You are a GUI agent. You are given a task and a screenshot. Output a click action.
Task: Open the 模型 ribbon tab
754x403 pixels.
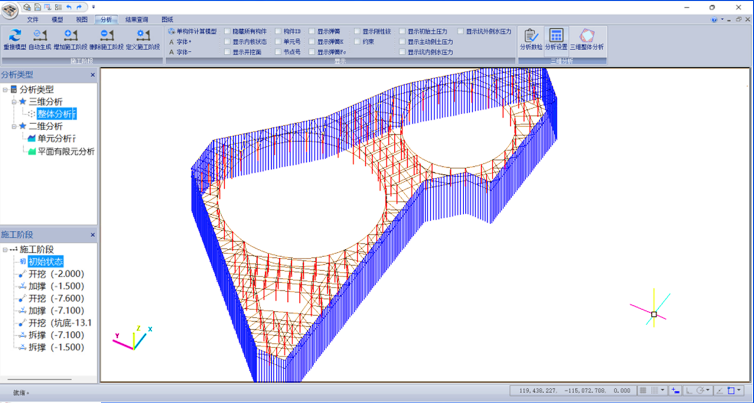point(57,19)
